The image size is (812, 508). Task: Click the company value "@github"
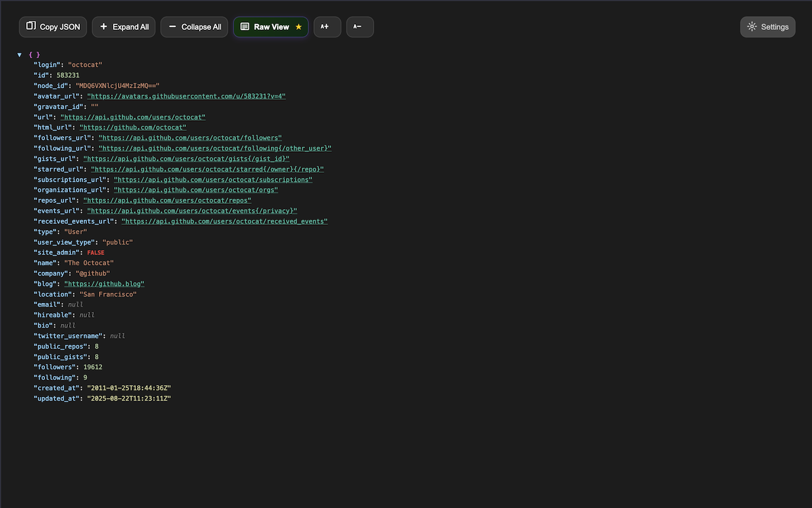coord(93,273)
